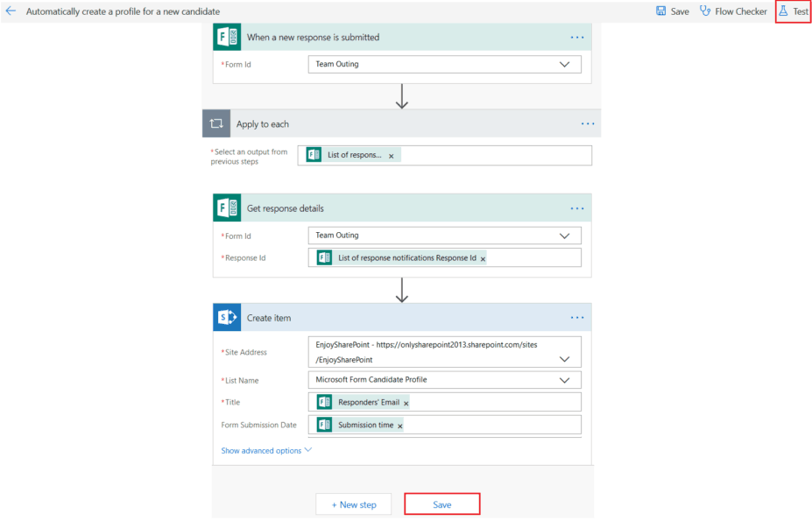Click the back arrow to exit the flow
The width and height of the screenshot is (812, 521).
click(11, 11)
